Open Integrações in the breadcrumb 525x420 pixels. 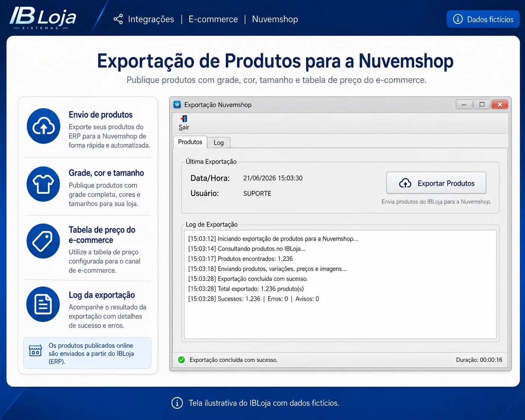[x=151, y=19]
